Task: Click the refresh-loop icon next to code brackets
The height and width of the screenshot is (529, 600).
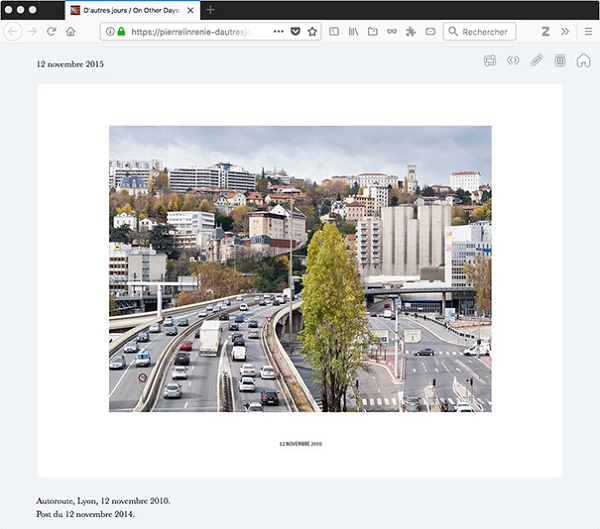Action: [x=490, y=61]
